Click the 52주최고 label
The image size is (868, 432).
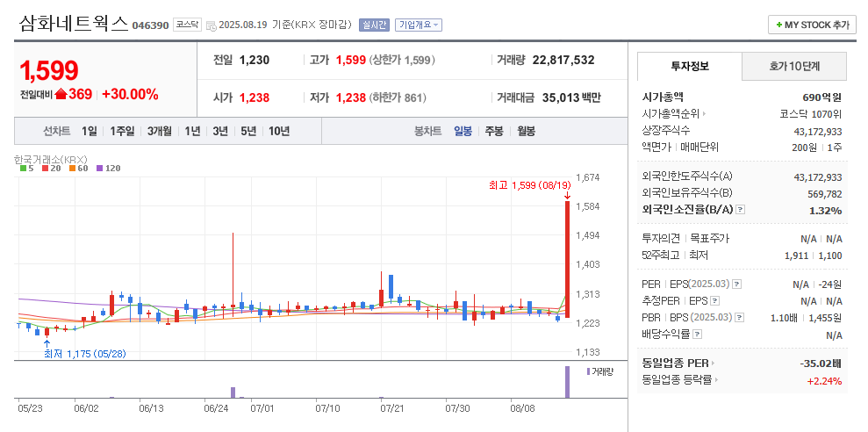pos(660,256)
